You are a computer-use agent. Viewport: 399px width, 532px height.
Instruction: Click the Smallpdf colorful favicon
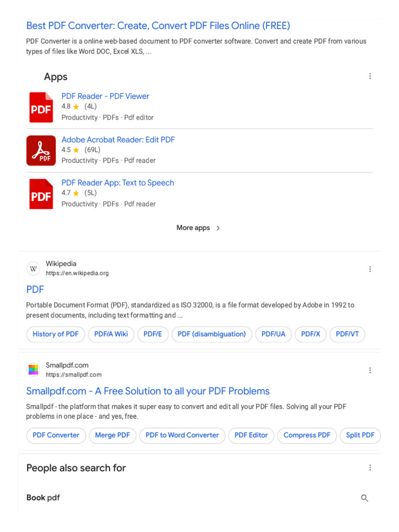pos(33,370)
